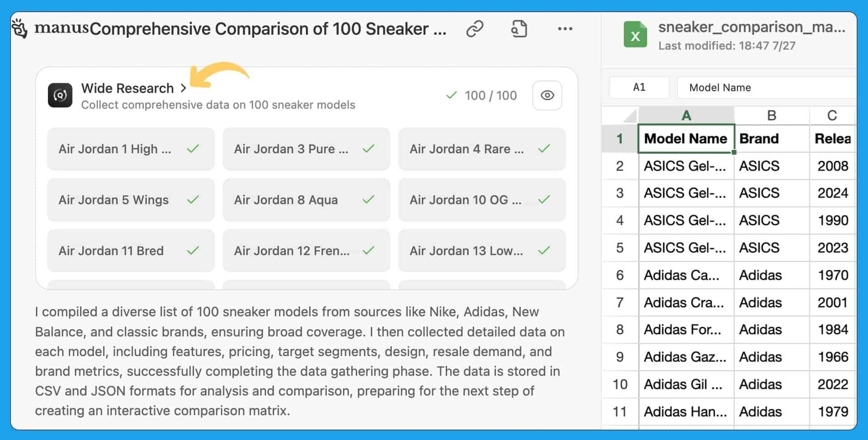Open the Air Jordan 11 Bred task
The width and height of the screenshot is (868, 440).
click(x=131, y=250)
